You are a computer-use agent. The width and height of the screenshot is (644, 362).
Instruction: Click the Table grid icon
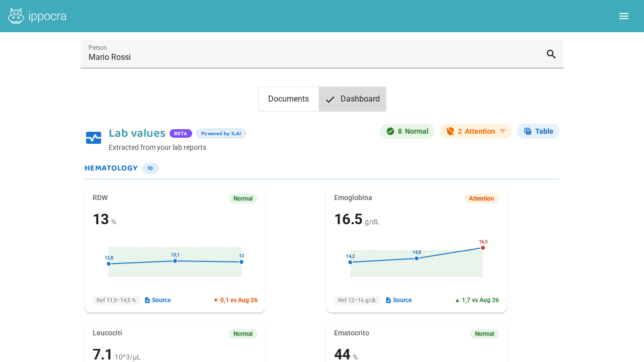coord(528,131)
